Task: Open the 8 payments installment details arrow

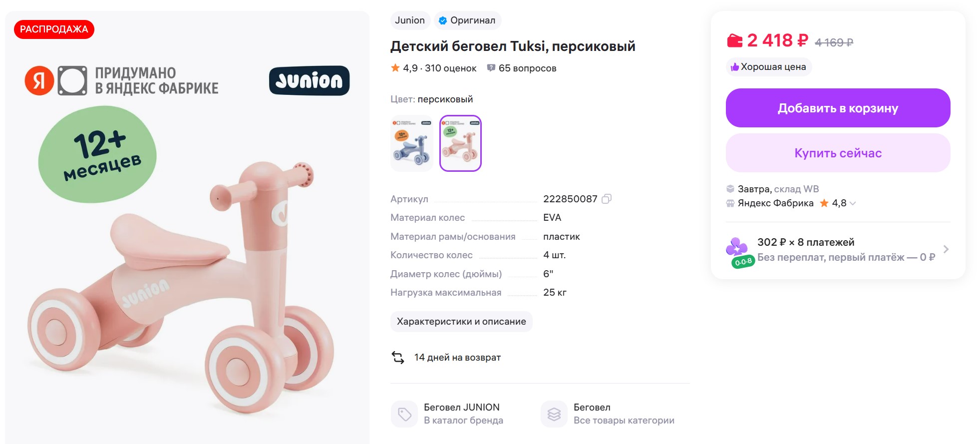Action: pos(946,249)
